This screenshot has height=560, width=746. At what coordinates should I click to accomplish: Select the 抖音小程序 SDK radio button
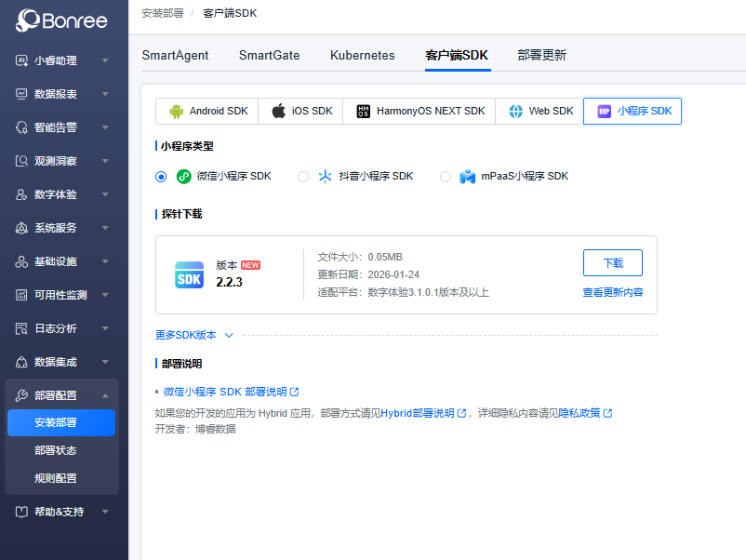tap(303, 177)
